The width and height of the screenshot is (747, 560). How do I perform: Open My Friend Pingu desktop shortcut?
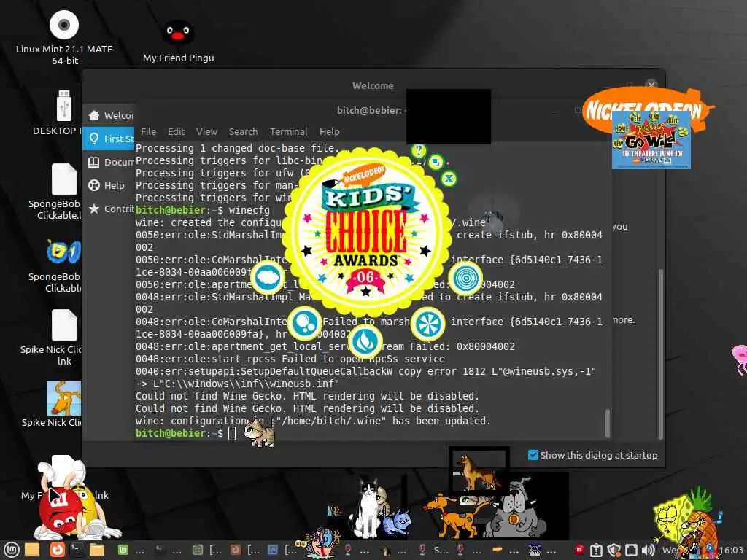(178, 33)
